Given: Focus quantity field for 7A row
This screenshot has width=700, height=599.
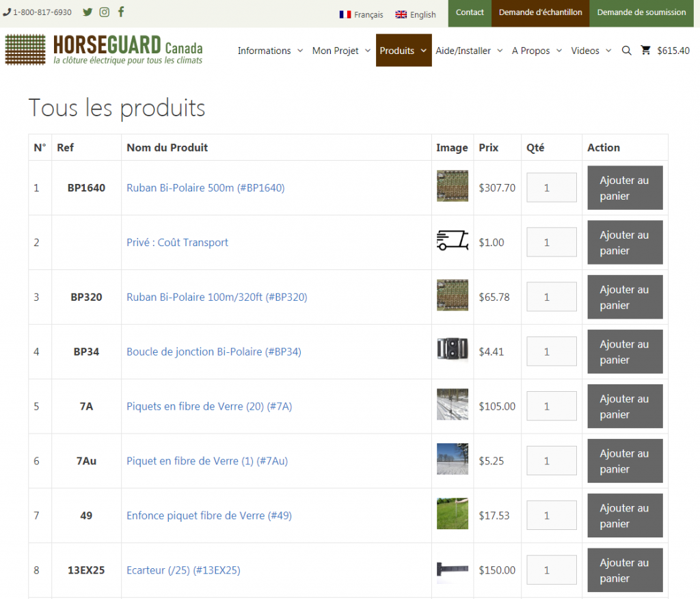Looking at the screenshot, I should pyautogui.click(x=552, y=406).
